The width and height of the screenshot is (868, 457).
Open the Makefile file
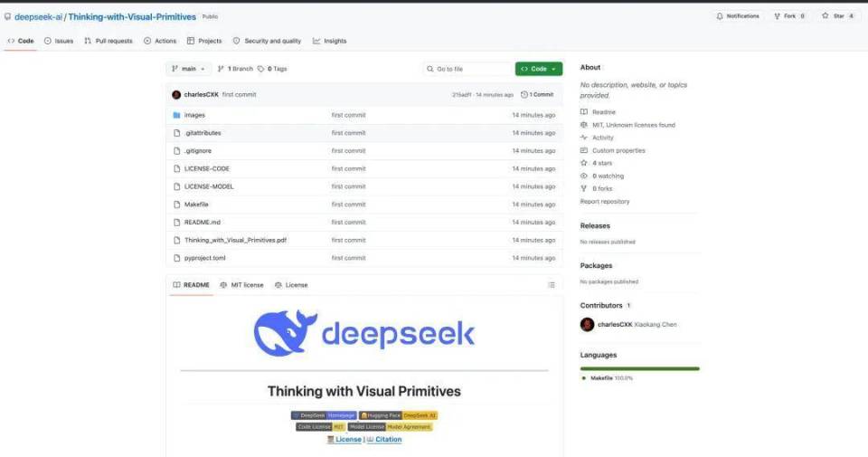point(196,205)
